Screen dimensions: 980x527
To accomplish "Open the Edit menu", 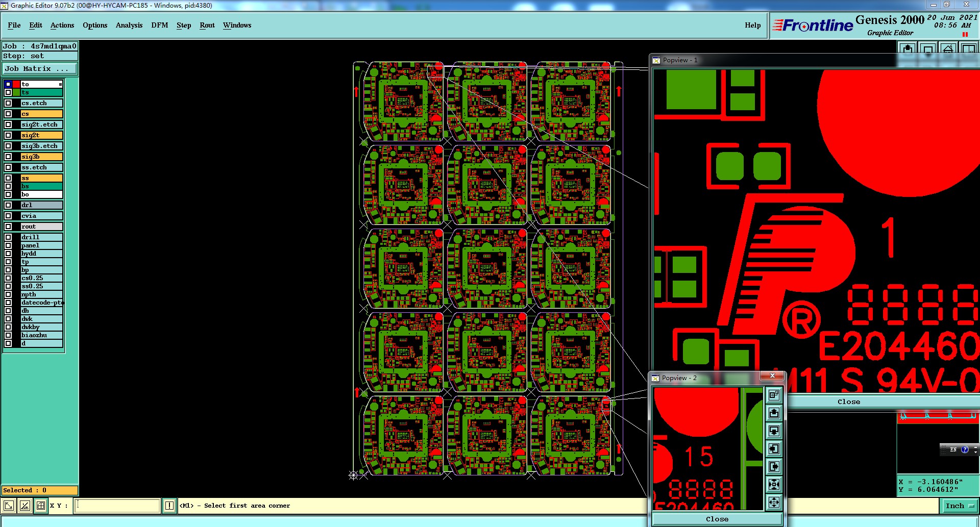I will point(36,25).
